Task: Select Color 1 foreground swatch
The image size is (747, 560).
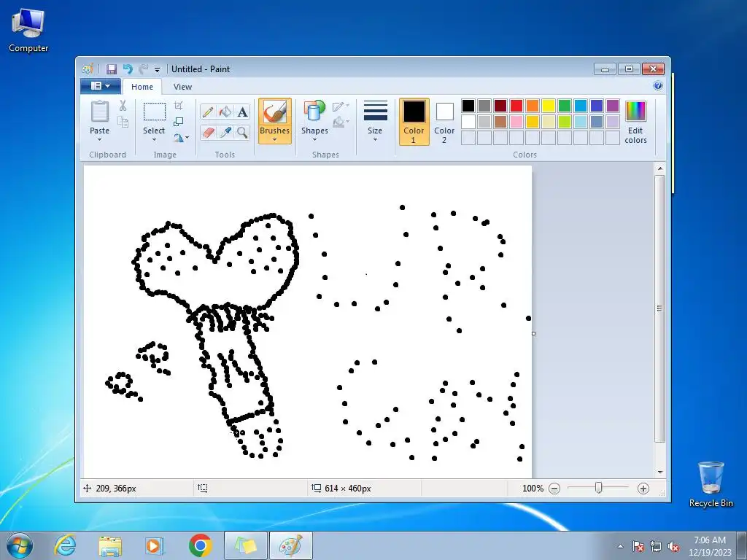Action: pos(414,122)
